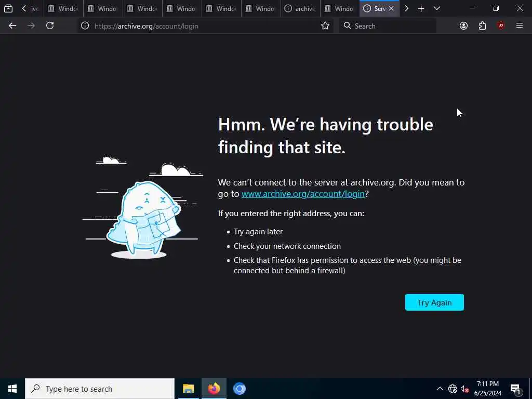The image size is (532, 399).
Task: Click the muted volume tray icon
Action: 464,389
